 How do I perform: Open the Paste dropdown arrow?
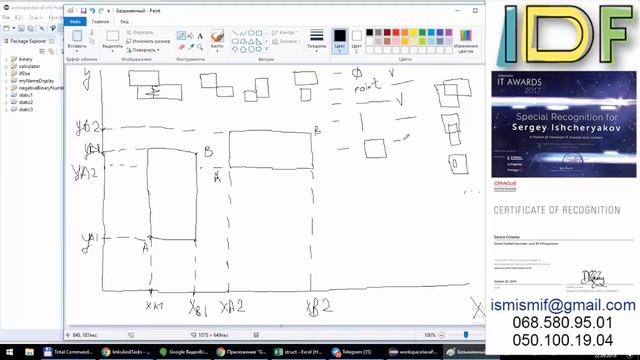tap(77, 51)
